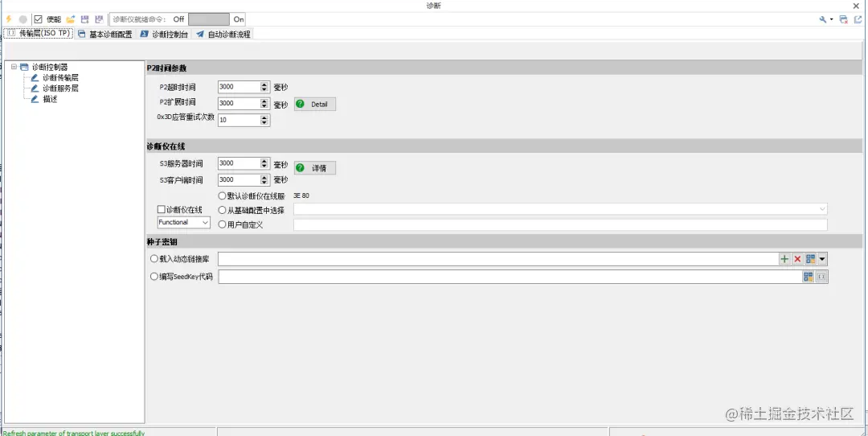Click the P2超时时间 value field
This screenshot has height=436, width=868.
[239, 87]
